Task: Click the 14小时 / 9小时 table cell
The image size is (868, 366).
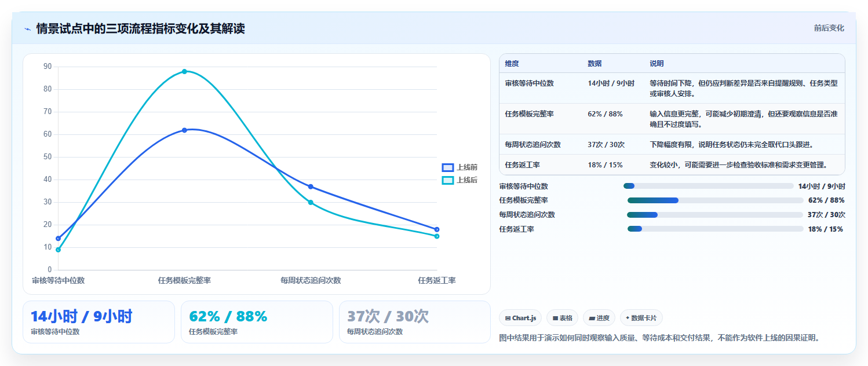Action: (611, 83)
